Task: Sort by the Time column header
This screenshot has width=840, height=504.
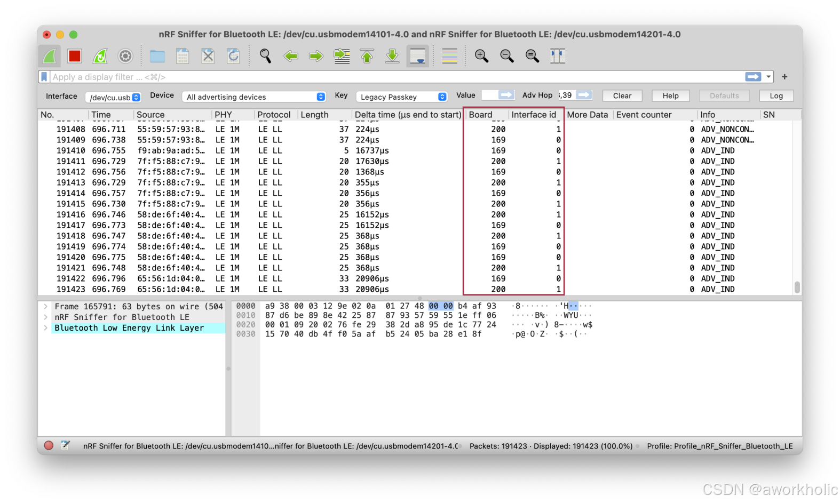Action: point(110,115)
